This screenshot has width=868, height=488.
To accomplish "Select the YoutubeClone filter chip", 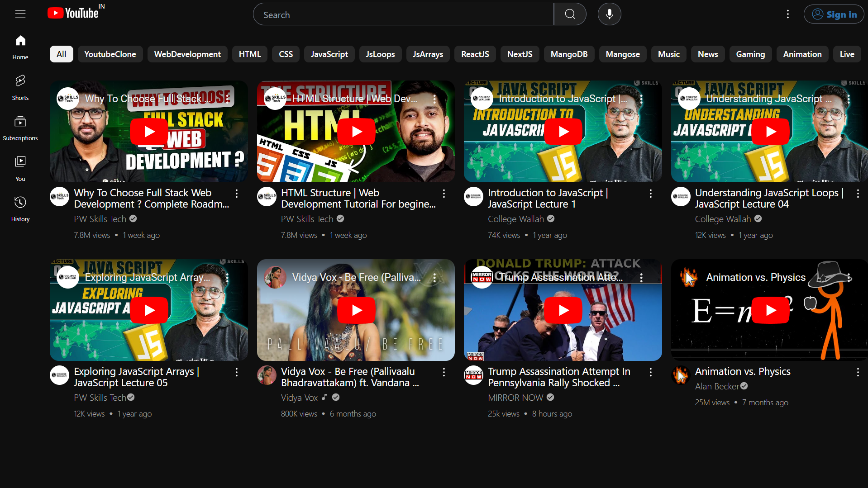I will tap(110, 54).
